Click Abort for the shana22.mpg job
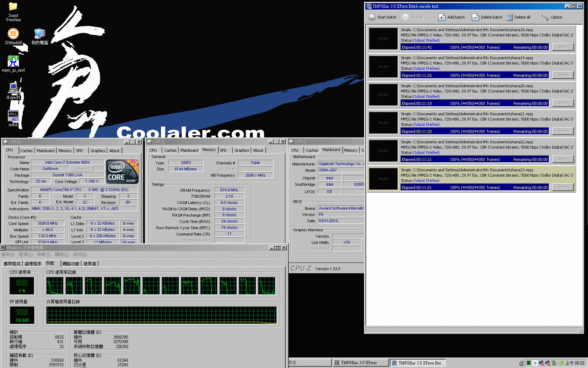This screenshot has height=368, width=588. pyautogui.click(x=563, y=159)
